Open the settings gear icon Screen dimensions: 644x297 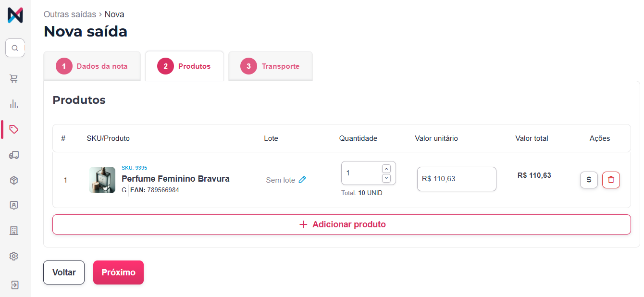pos(14,256)
